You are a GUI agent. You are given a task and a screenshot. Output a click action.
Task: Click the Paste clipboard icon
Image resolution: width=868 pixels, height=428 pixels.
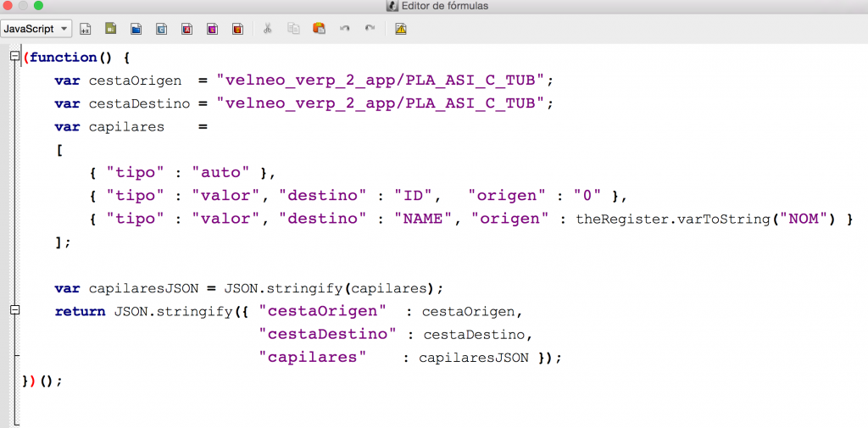pyautogui.click(x=319, y=29)
